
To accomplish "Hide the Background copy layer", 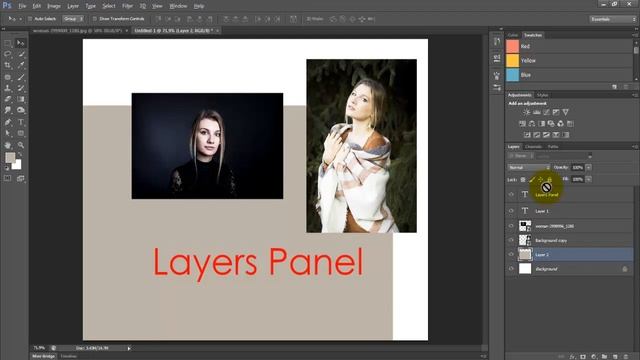I will [511, 240].
